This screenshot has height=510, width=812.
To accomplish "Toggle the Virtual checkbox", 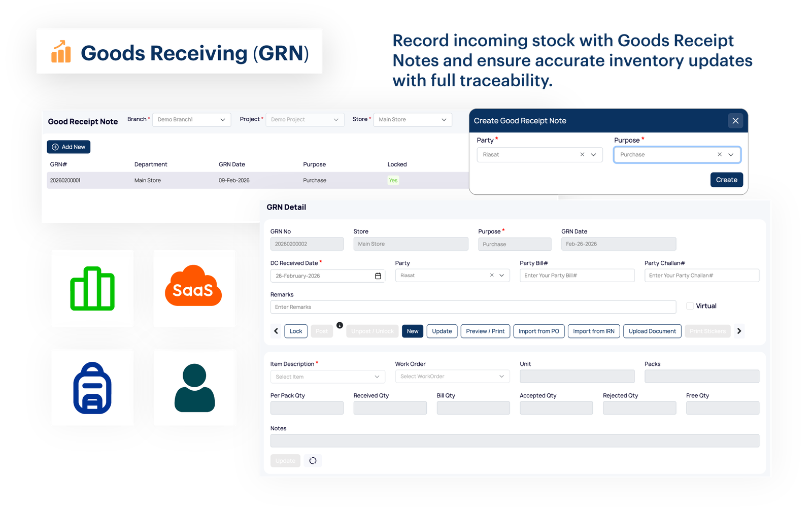I will (690, 305).
